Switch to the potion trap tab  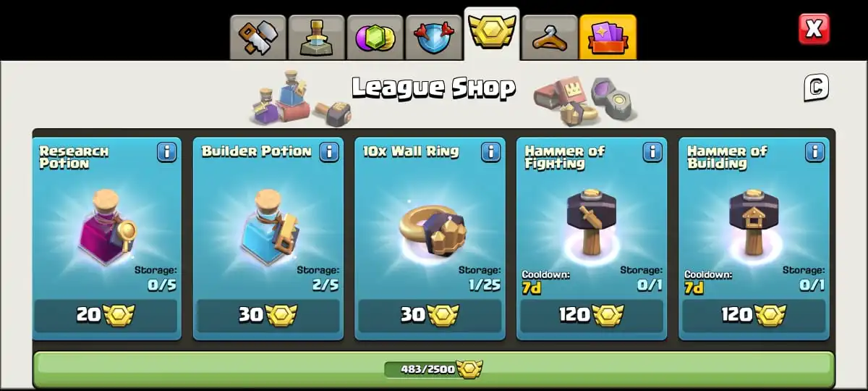(x=316, y=37)
